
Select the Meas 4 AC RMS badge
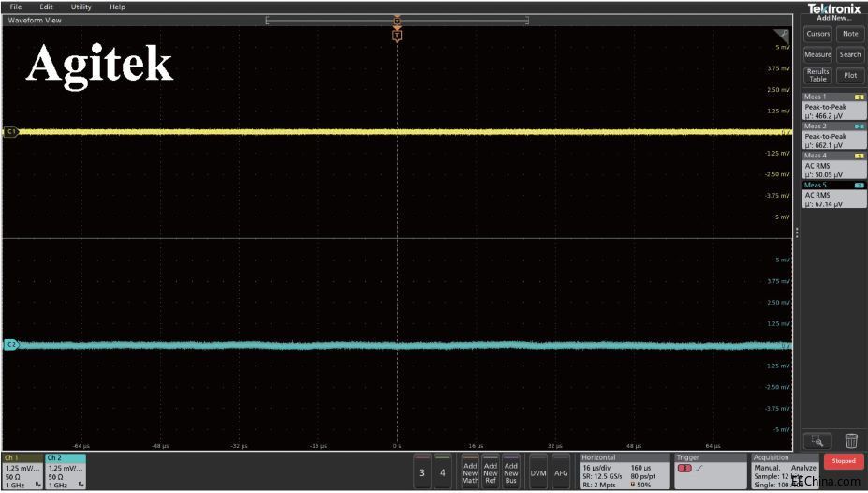point(834,165)
